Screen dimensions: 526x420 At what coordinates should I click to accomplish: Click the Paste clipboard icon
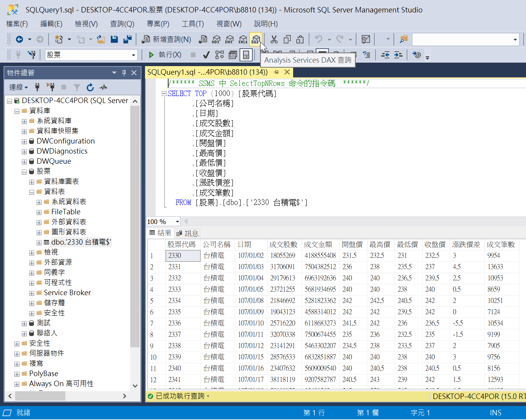[300, 39]
